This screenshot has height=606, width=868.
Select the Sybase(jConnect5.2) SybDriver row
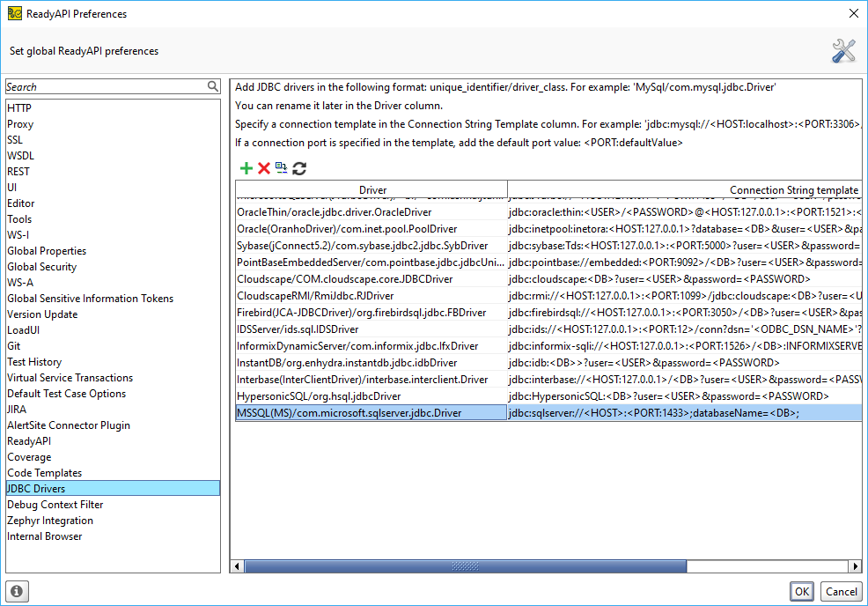pos(548,246)
